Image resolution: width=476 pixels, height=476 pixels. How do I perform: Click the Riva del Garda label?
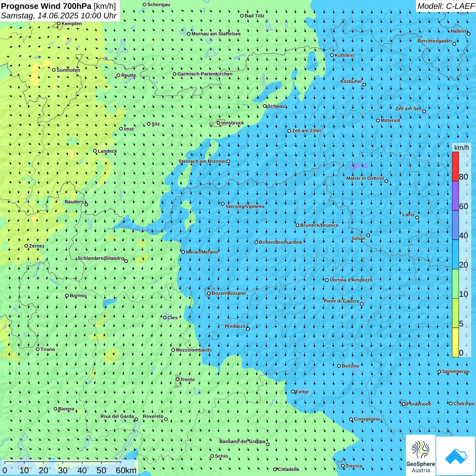(117, 416)
